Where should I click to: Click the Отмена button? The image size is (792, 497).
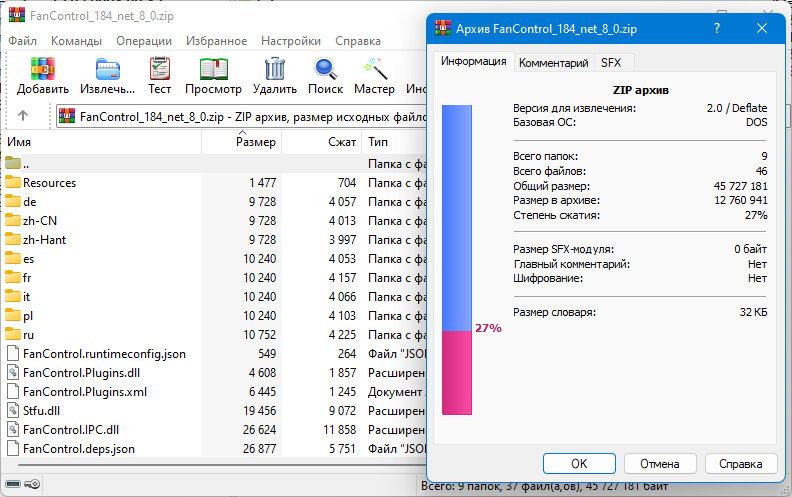(x=660, y=464)
